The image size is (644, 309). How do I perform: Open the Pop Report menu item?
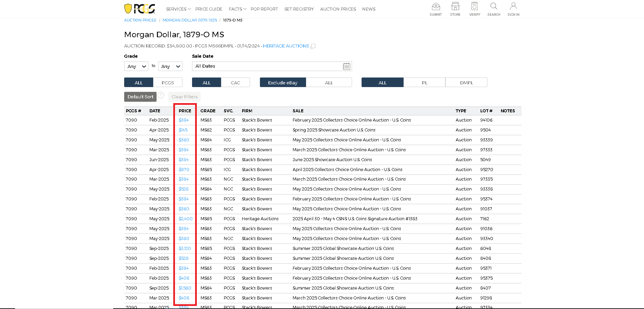click(x=264, y=9)
